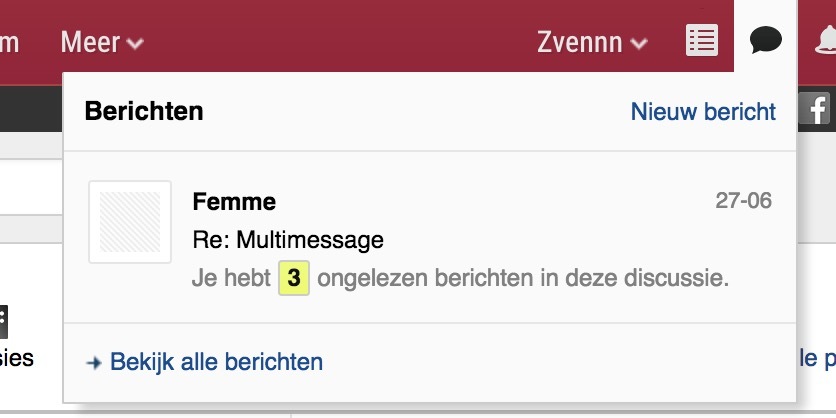
Task: Click the arrow icon before Bekijk alle berichten
Action: click(x=94, y=363)
